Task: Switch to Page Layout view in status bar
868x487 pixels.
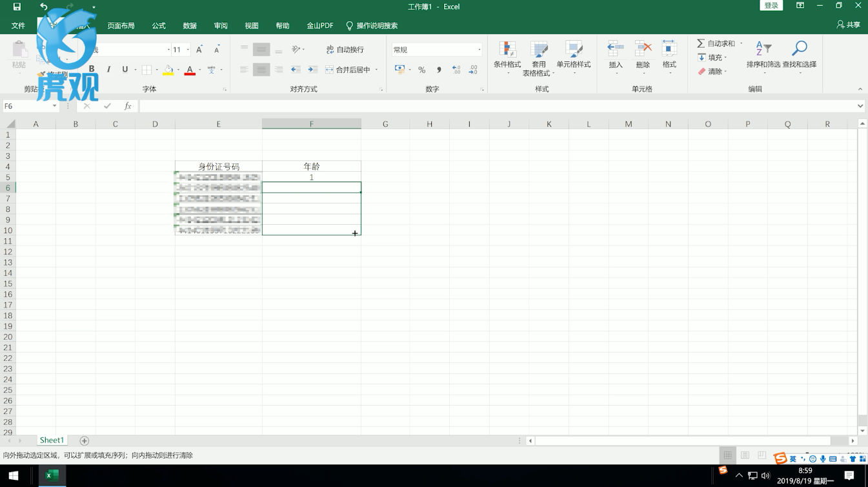Action: 745,455
